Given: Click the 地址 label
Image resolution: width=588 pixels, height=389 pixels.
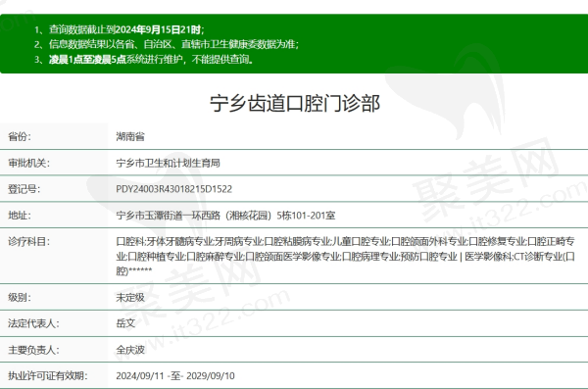Looking at the screenshot, I should [x=20, y=216].
